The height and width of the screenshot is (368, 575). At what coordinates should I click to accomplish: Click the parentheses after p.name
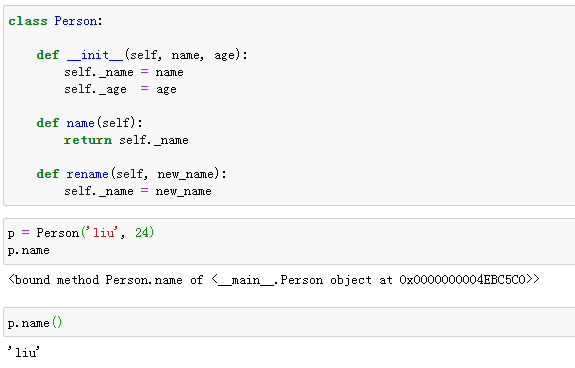click(x=57, y=323)
